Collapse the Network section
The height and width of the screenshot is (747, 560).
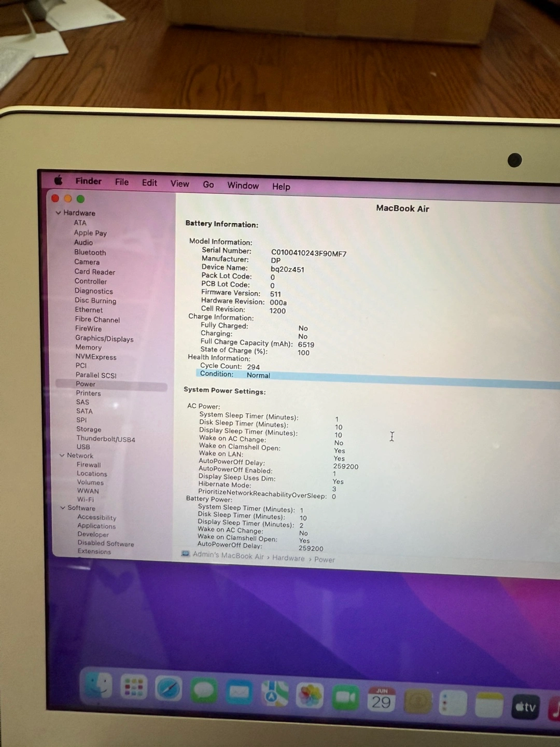click(62, 455)
